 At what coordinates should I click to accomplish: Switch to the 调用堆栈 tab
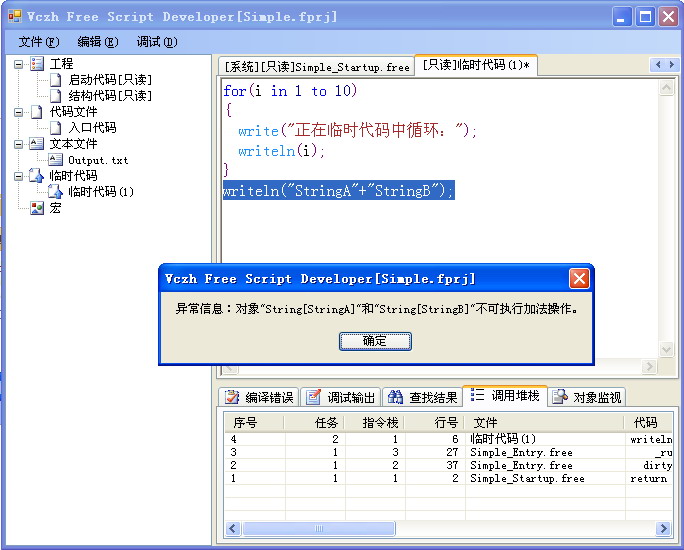(505, 395)
